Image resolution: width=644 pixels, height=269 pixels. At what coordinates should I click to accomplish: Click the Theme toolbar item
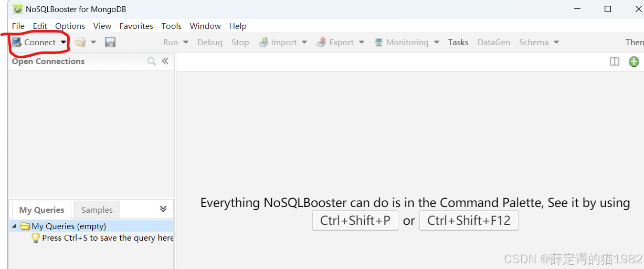(x=635, y=43)
